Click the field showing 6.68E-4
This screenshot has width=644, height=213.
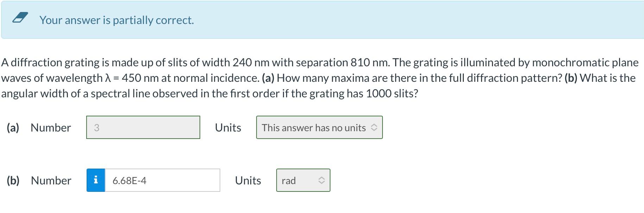[162, 180]
